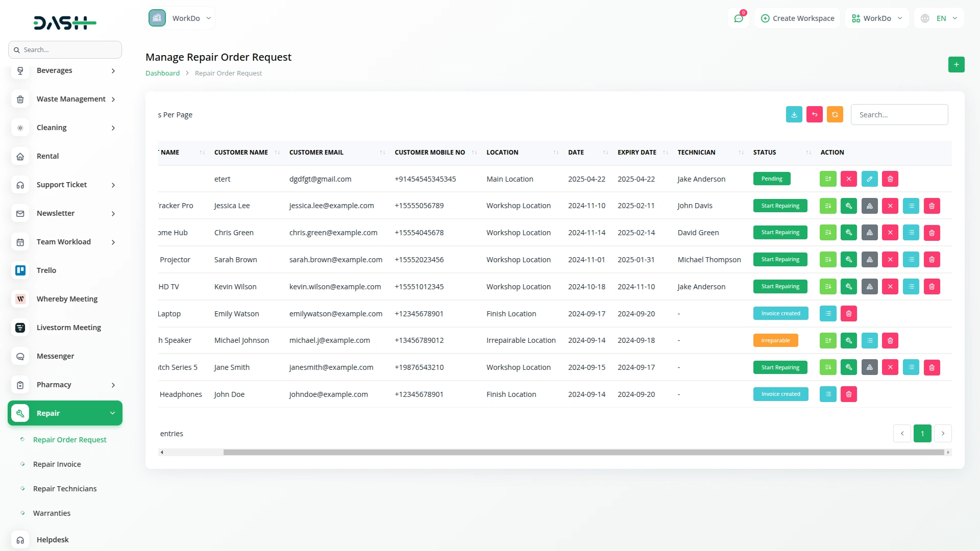
Task: Toggle the Start Repairing status for Chris Green
Action: (x=780, y=232)
